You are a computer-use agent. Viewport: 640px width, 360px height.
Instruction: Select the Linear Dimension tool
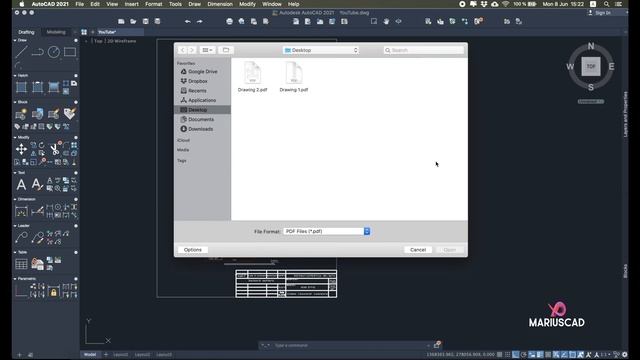pyautogui.click(x=21, y=211)
